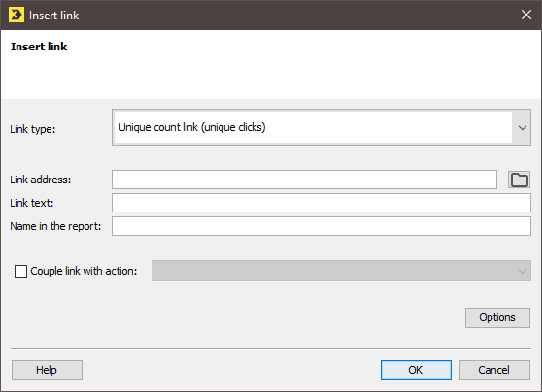542x392 pixels.
Task: Click the 'Link address:' label
Action: (40, 180)
